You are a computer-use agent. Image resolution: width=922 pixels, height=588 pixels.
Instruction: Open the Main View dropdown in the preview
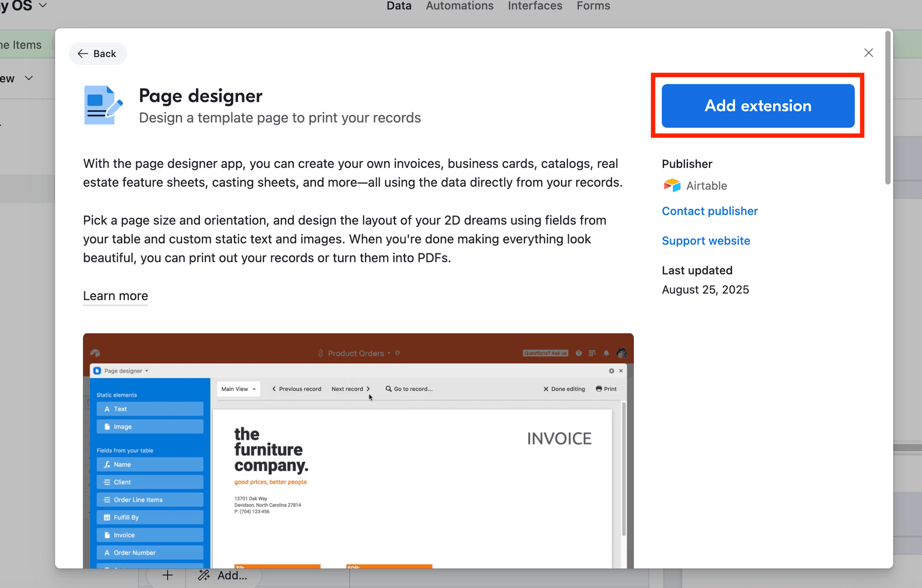pyautogui.click(x=238, y=389)
